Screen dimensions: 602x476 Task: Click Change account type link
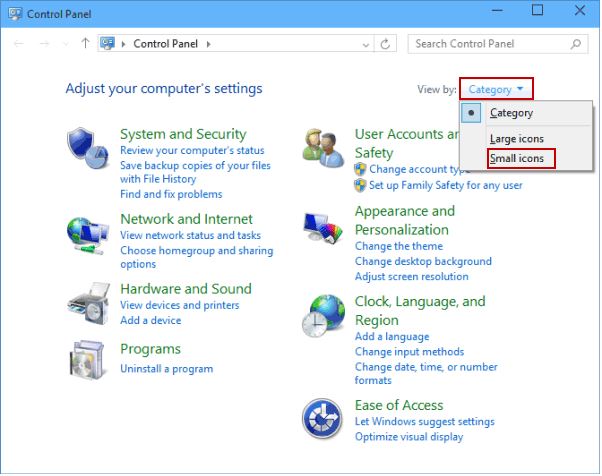tap(418, 169)
